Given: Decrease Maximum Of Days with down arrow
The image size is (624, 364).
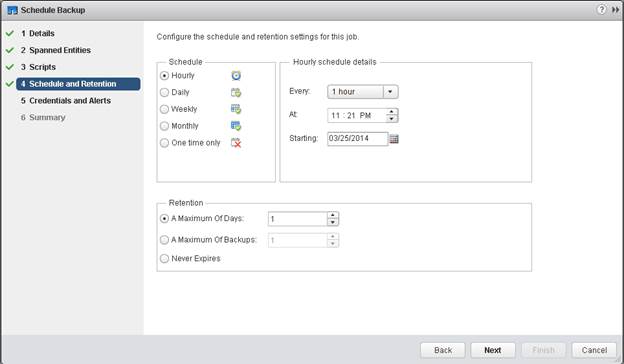Looking at the screenshot, I should coord(333,222).
